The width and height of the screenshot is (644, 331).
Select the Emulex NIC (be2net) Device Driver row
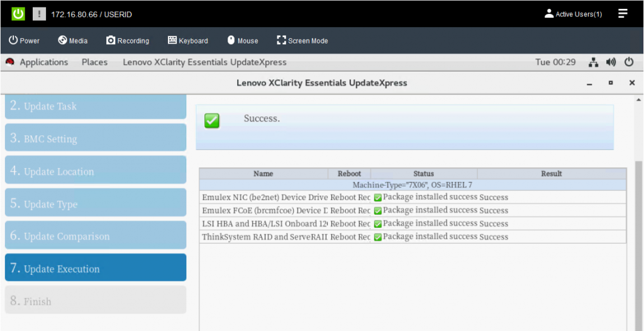(x=413, y=197)
